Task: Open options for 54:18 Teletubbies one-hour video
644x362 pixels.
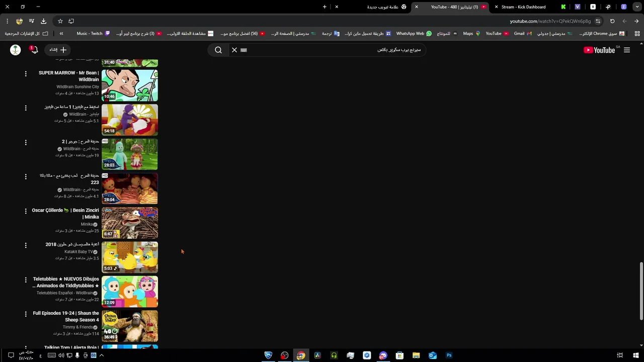Action: [x=26, y=108]
